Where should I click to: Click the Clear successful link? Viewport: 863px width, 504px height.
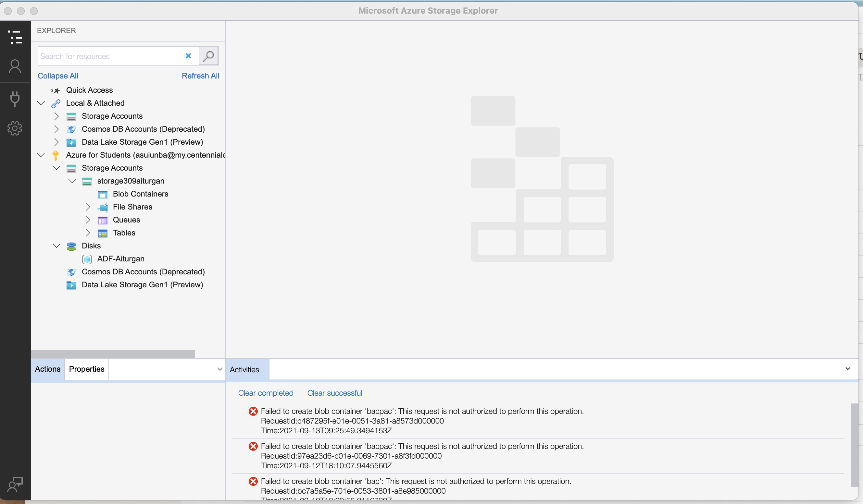coord(335,393)
